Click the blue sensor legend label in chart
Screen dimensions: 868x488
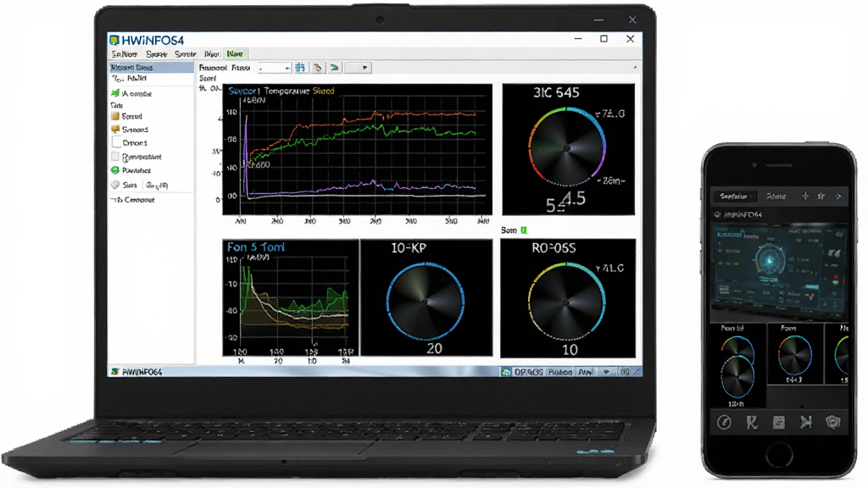(244, 91)
